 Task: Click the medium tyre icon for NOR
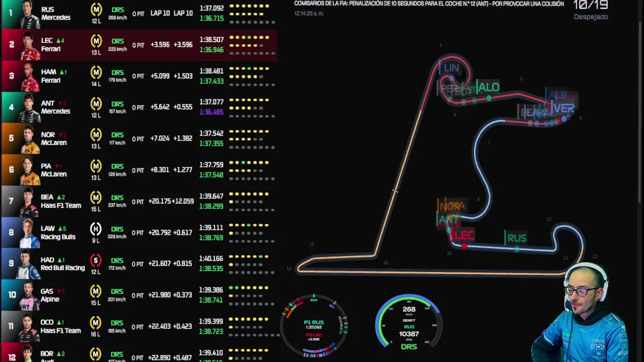(x=96, y=135)
